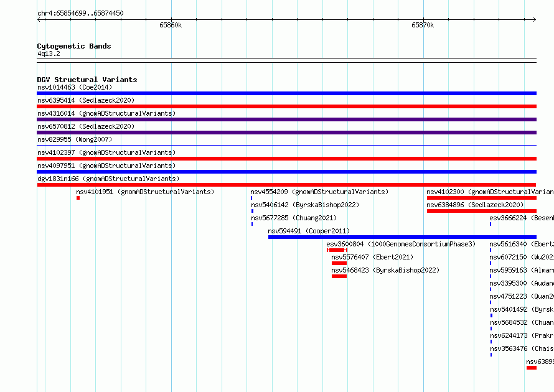Open variant label nsv1014463 (Coe2014)

click(75, 87)
